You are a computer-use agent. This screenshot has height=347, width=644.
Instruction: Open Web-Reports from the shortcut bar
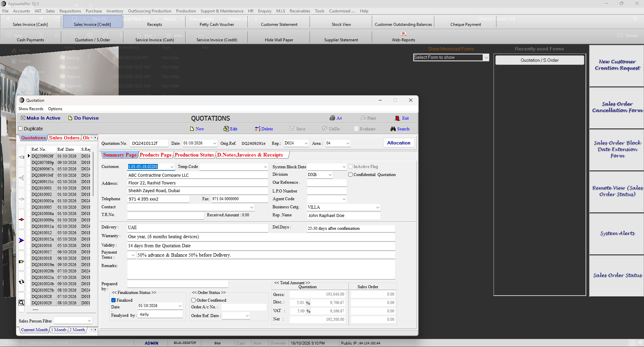pyautogui.click(x=403, y=37)
